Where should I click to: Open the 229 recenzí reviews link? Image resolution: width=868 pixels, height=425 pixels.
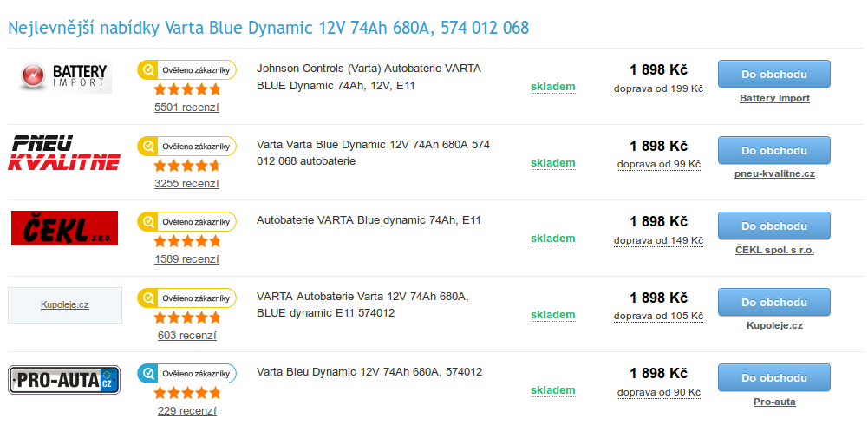186,411
